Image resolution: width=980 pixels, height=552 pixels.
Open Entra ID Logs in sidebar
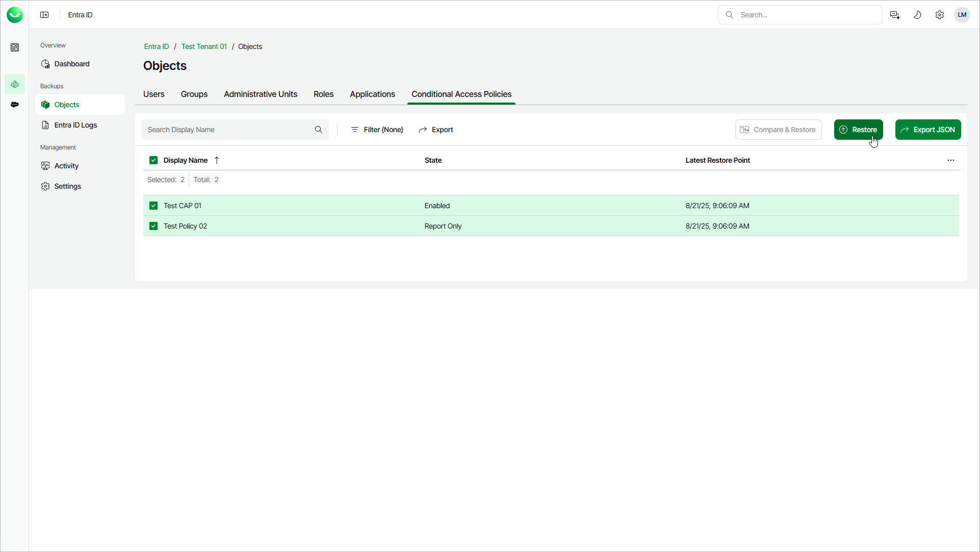(75, 125)
